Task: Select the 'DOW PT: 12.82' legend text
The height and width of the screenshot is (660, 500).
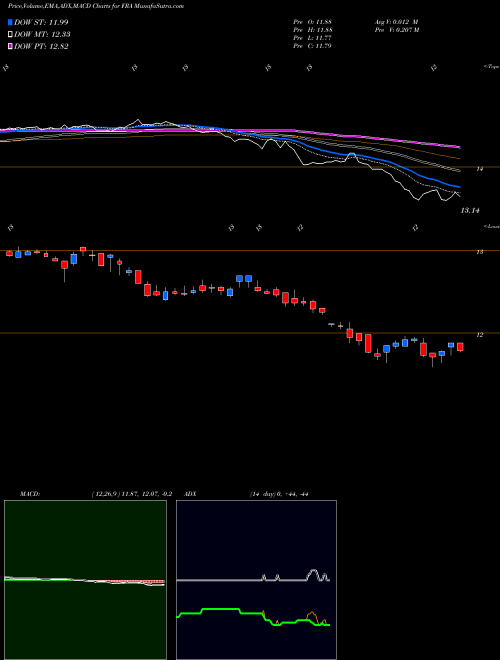Action: [41, 46]
